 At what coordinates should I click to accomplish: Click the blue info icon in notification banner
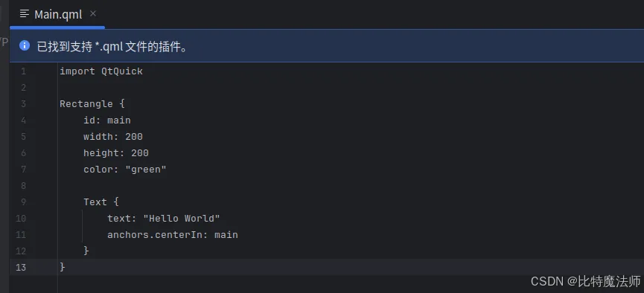click(x=25, y=45)
